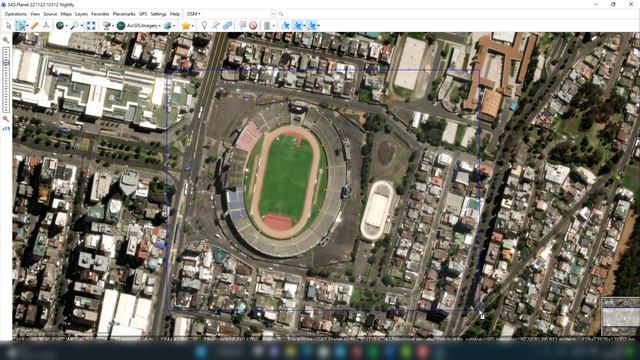Open the globe go-to icon

point(60,26)
